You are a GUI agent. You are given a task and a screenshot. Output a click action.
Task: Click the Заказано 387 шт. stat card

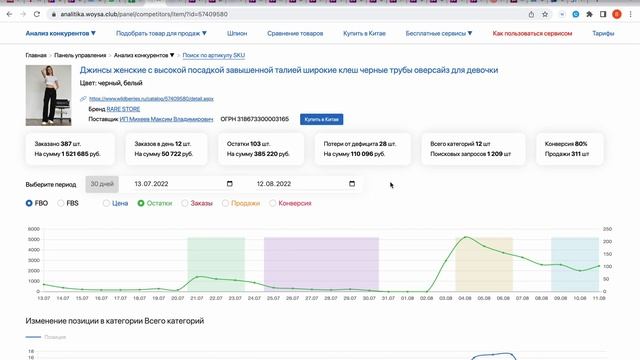coord(70,149)
